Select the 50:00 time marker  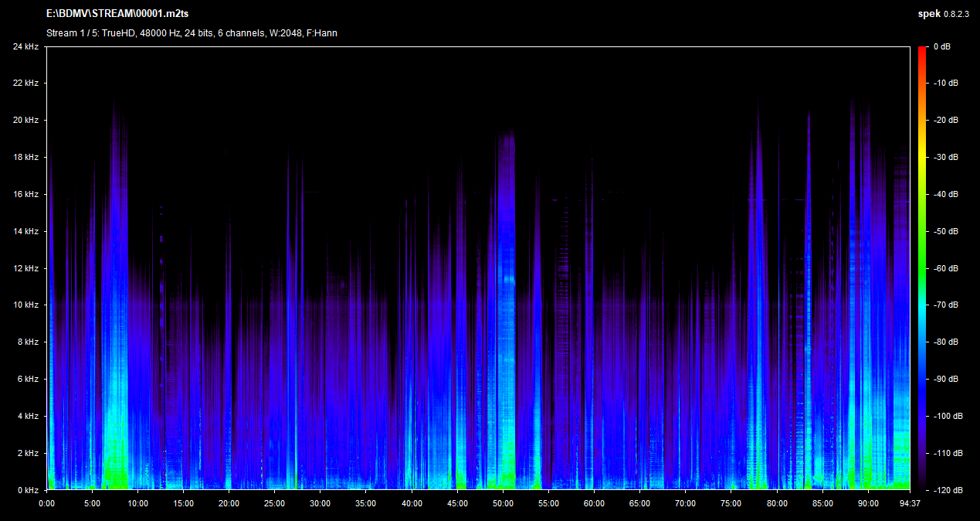[x=503, y=503]
